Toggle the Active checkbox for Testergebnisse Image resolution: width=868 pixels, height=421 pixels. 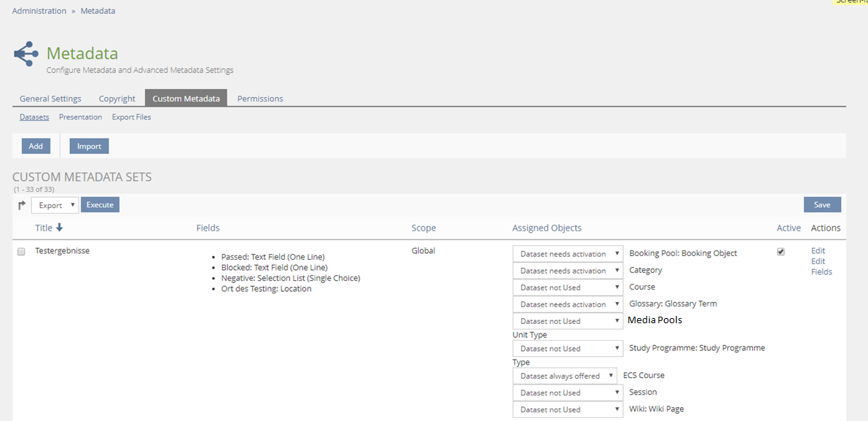[781, 252]
